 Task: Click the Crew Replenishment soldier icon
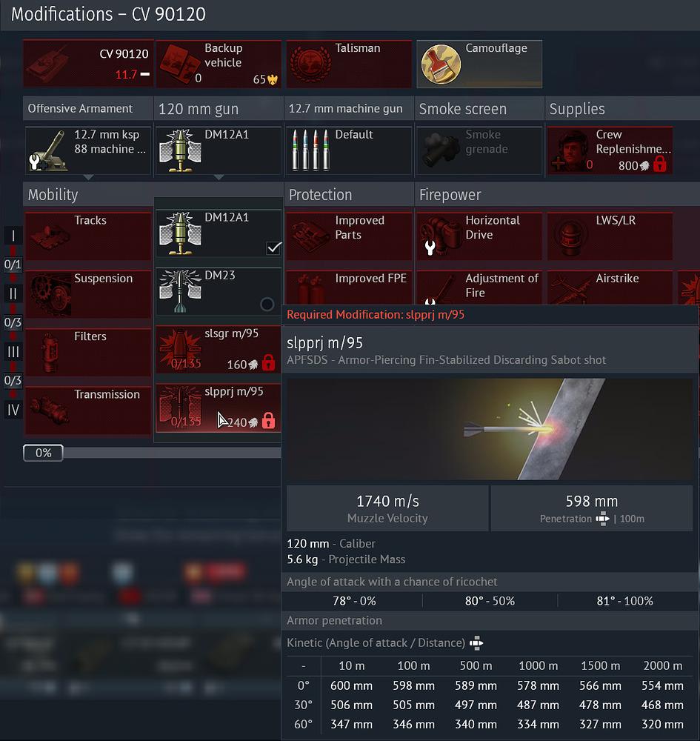(570, 150)
